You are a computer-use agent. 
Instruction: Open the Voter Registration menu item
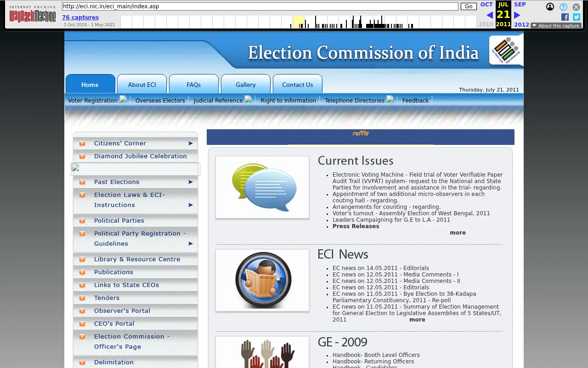93,100
